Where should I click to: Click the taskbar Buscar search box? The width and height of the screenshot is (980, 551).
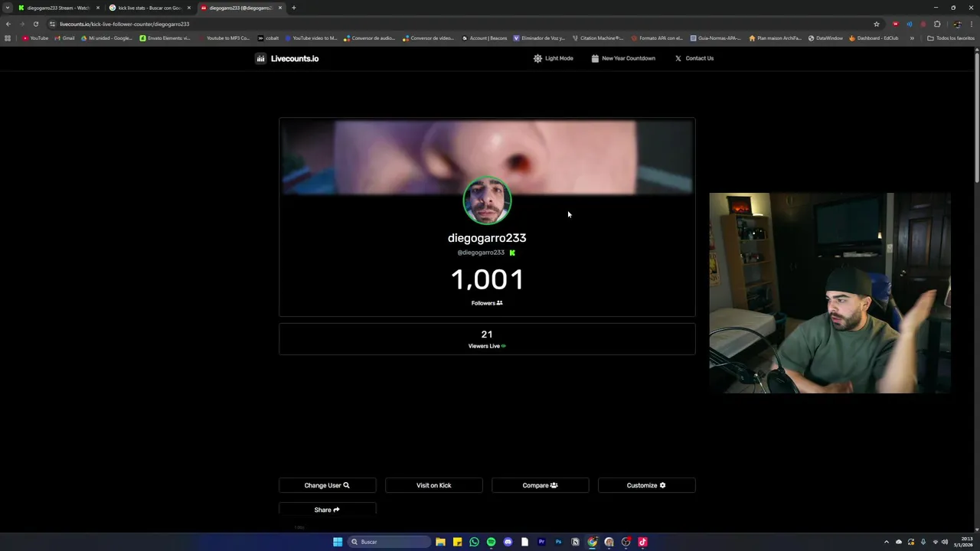point(389,542)
